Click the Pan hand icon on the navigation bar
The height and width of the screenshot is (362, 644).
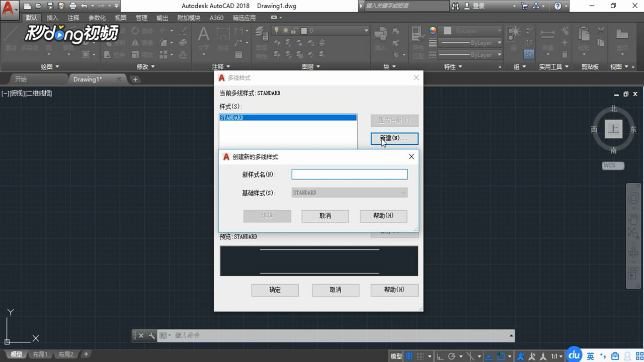tap(633, 219)
